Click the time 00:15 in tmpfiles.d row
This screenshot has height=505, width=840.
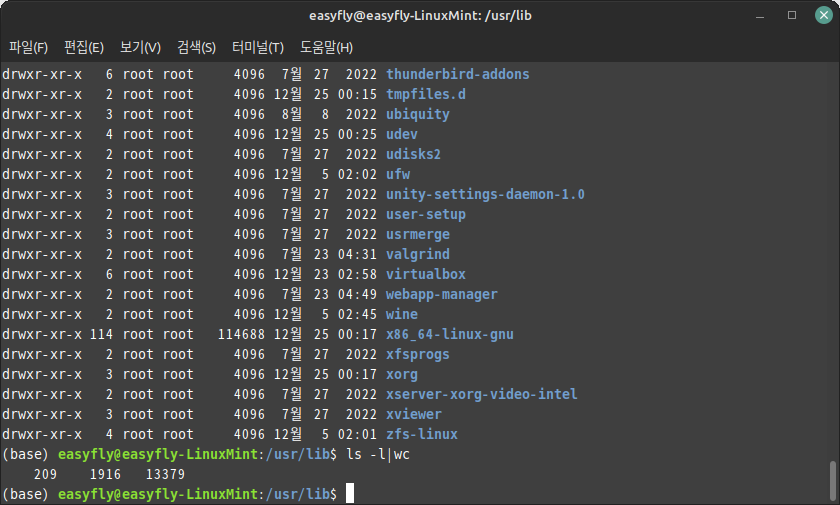coord(357,94)
